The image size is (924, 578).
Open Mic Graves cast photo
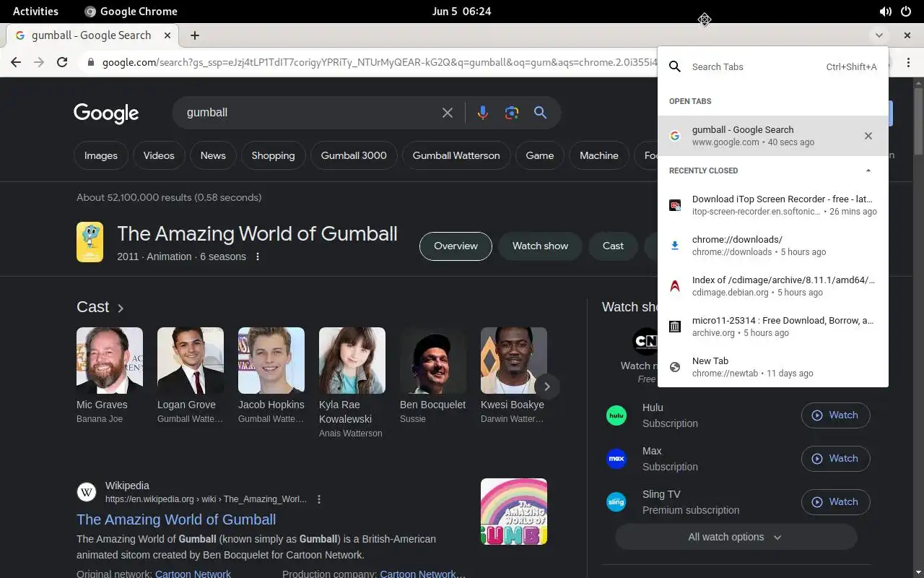tap(110, 361)
